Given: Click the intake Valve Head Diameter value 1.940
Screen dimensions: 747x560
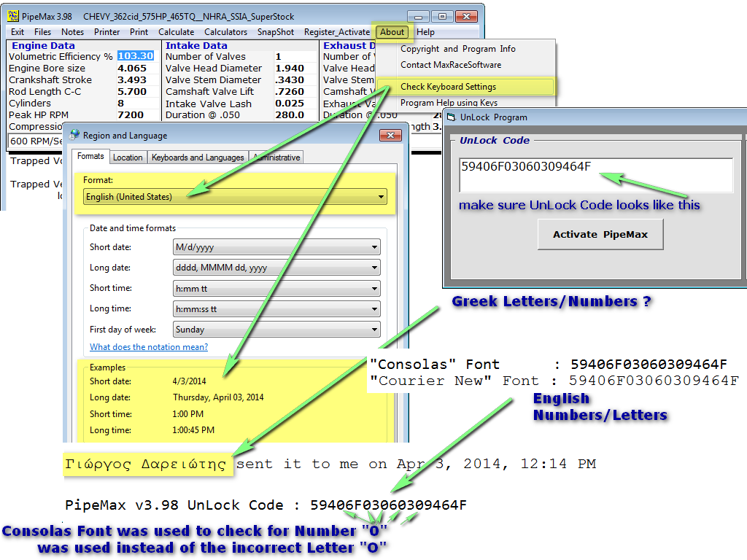Looking at the screenshot, I should click(x=290, y=68).
